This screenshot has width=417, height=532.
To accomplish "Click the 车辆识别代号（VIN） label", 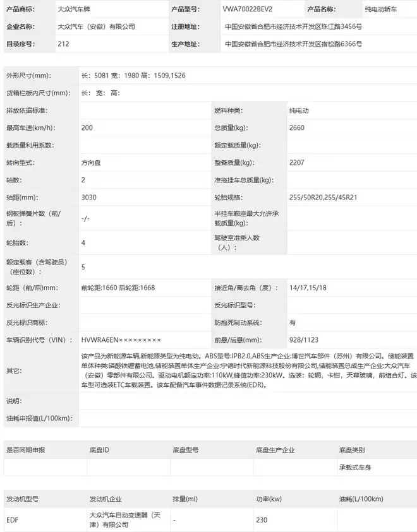I will pyautogui.click(x=40, y=340).
